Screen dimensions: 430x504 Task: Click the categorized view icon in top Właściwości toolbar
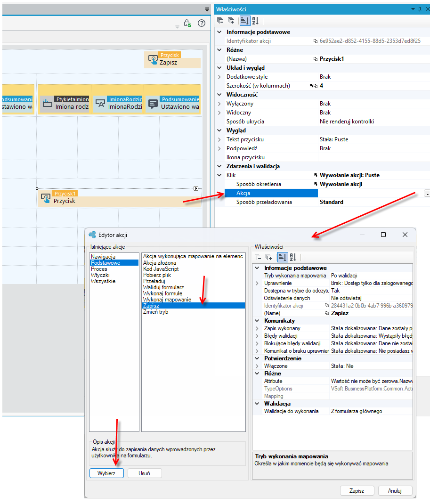click(244, 21)
